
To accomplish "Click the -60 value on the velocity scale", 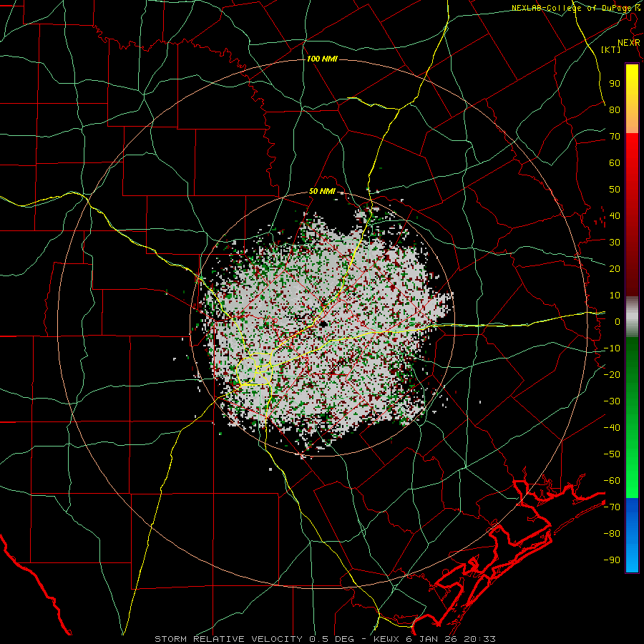I will point(612,481).
